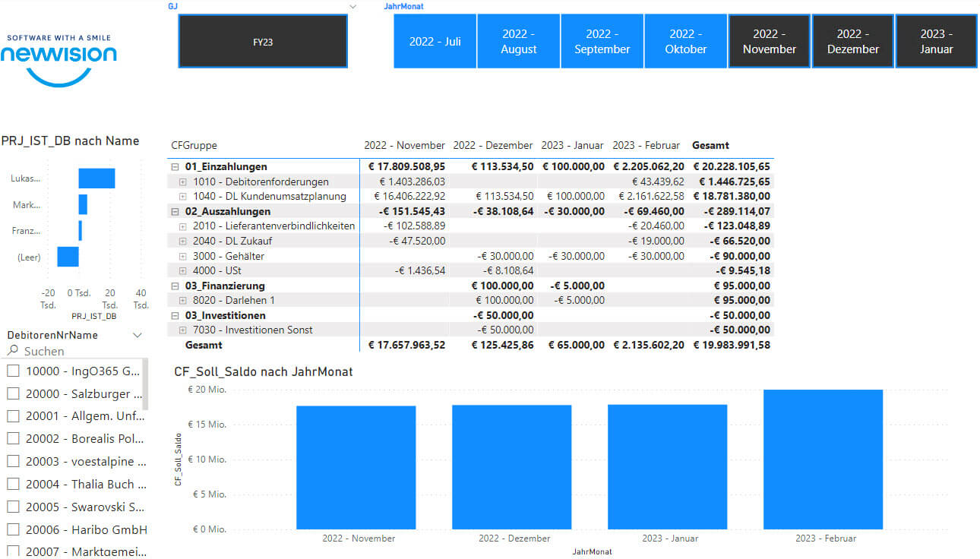The image size is (980, 559).
Task: Collapse the 03_Investitionen group
Action: (175, 315)
